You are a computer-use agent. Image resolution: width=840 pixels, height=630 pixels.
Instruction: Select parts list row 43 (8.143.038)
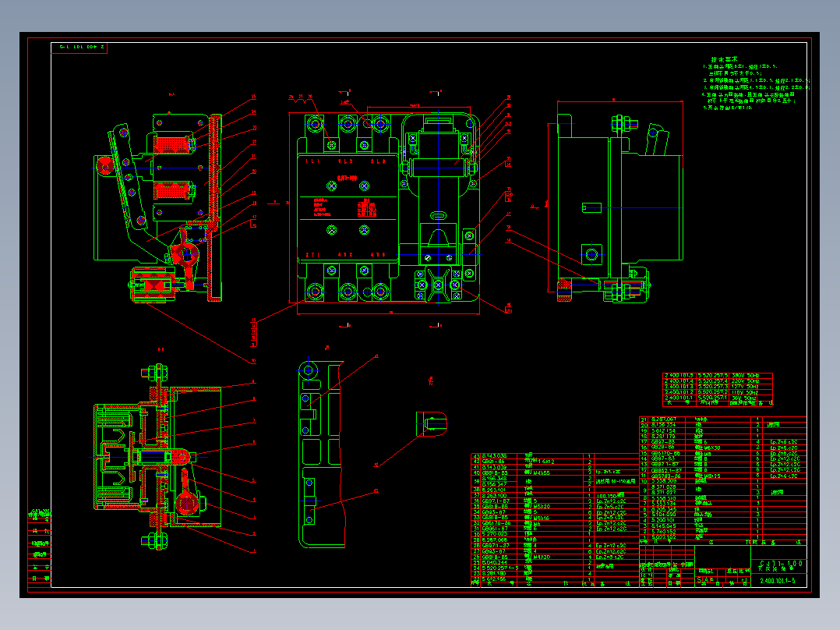pyautogui.click(x=555, y=456)
